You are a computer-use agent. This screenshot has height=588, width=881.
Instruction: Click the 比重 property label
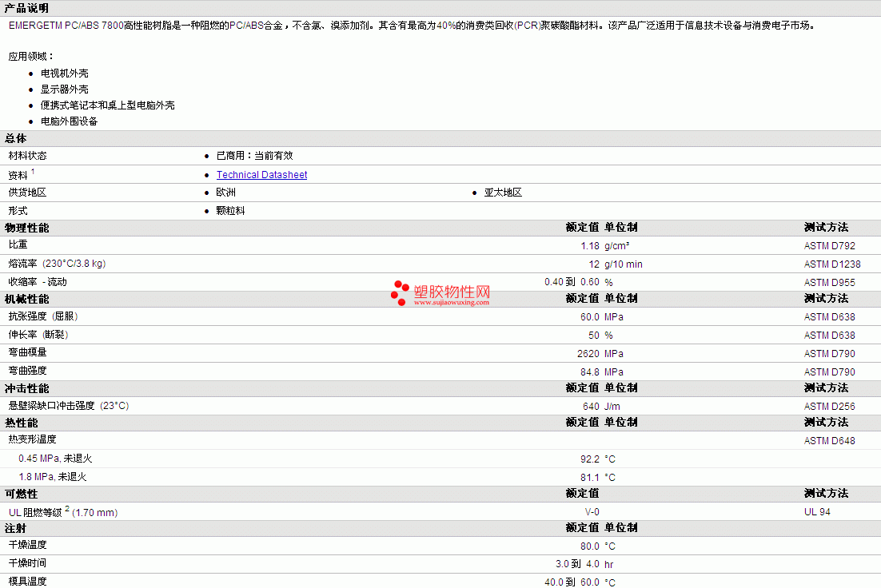pos(18,244)
